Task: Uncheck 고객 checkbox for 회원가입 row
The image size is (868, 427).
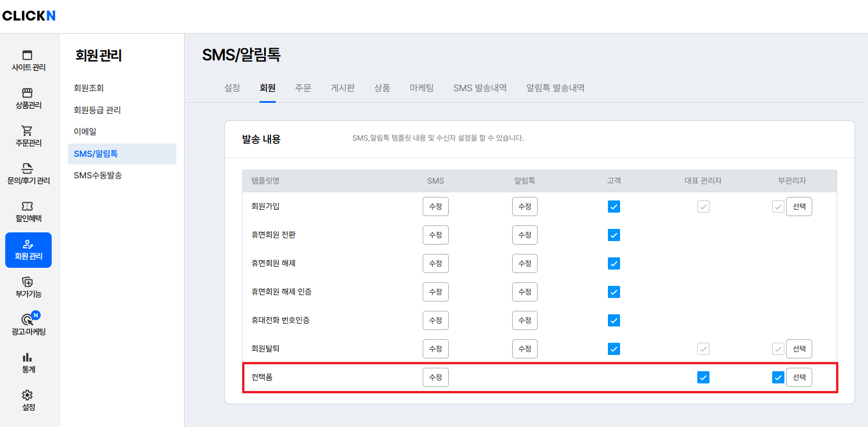Action: pyautogui.click(x=614, y=206)
